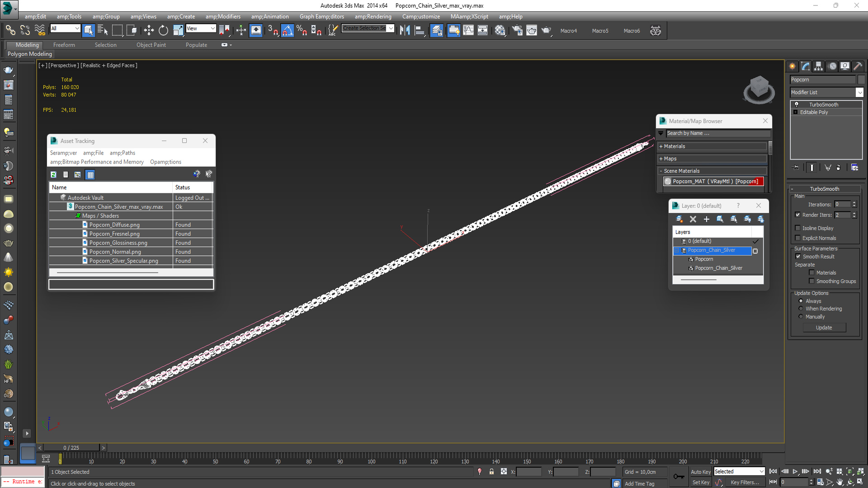Click the Popcorn_MAT VRayMtl material swatch
868x488 pixels.
coord(667,181)
